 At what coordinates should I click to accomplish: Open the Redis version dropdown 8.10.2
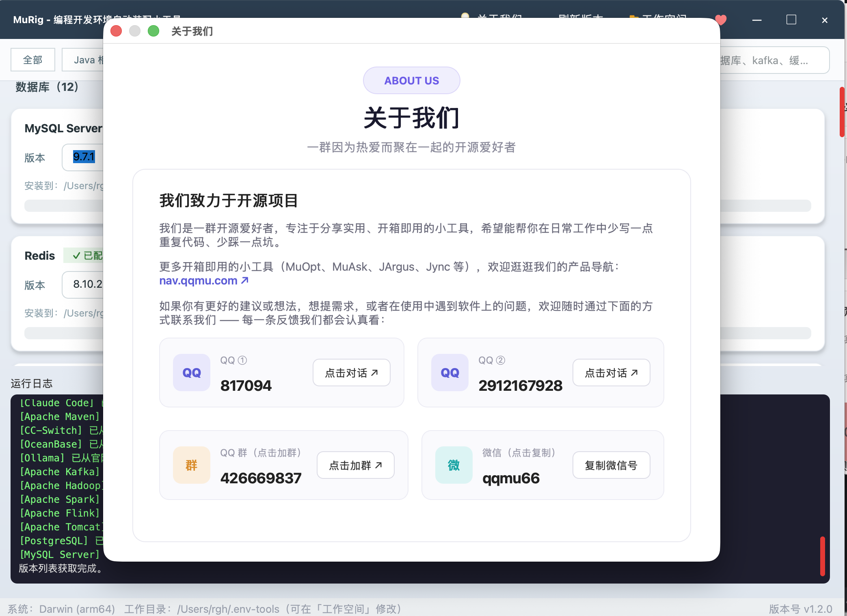(83, 284)
